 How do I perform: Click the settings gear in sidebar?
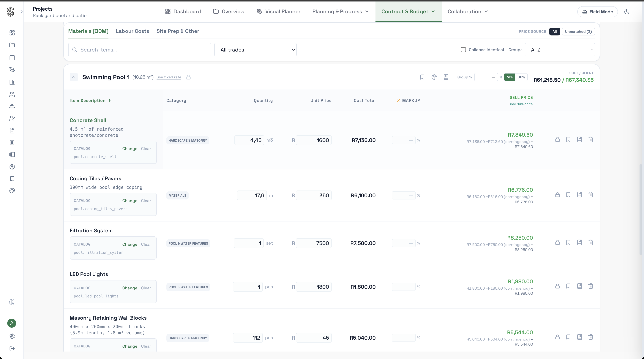click(12, 336)
